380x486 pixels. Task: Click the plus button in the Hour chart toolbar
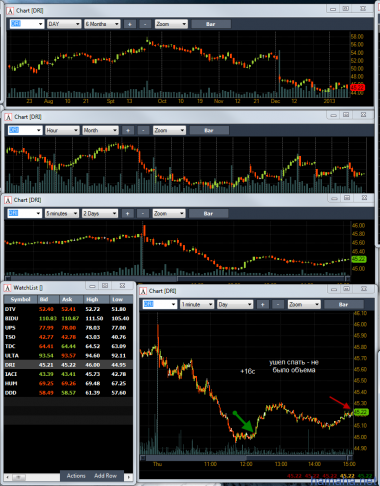(x=128, y=130)
